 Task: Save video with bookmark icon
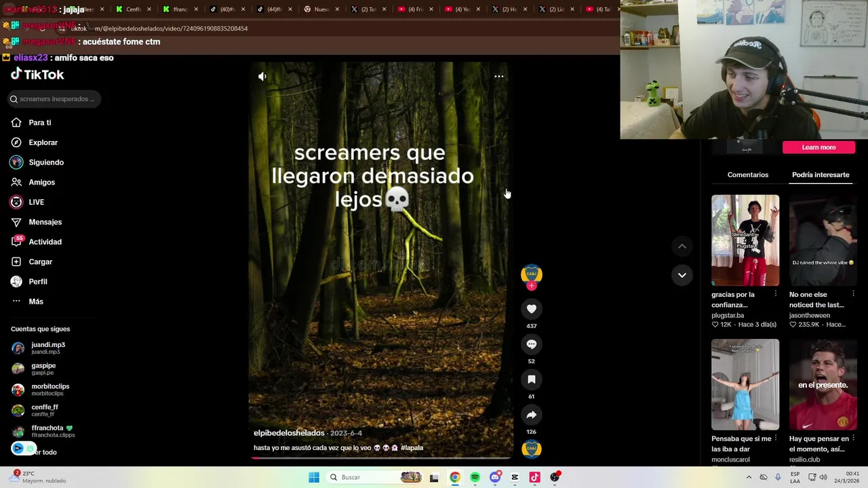click(x=532, y=380)
